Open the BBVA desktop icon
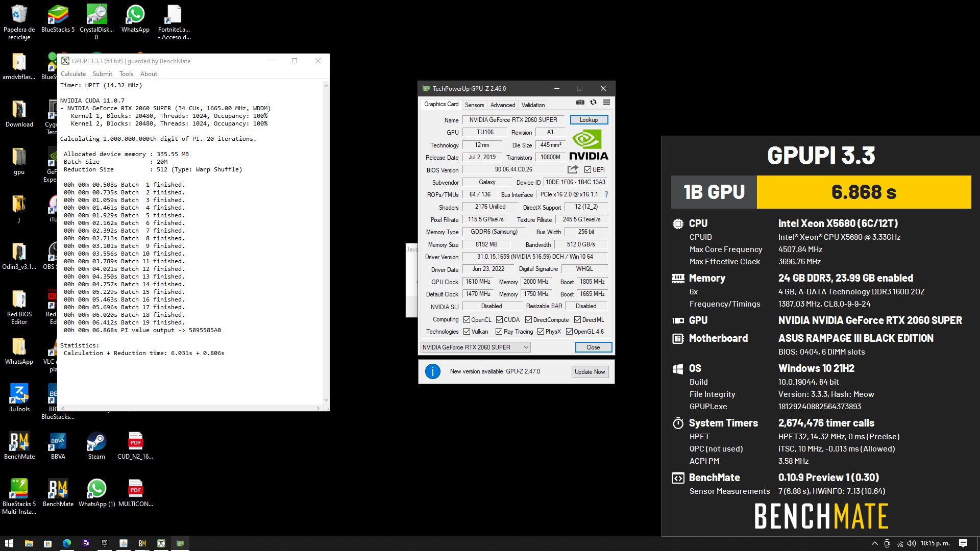 click(x=58, y=446)
